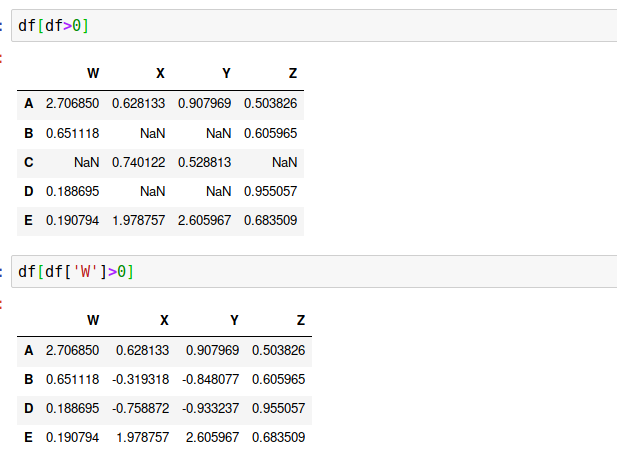
Task: Click value 0.528813 in row C
Action: point(205,162)
